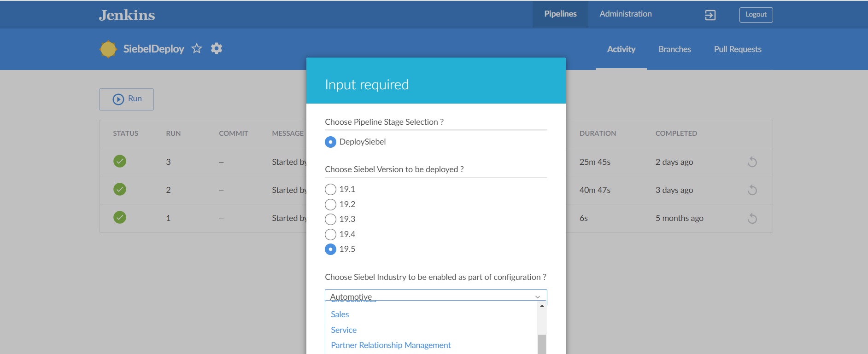Click the success status icon of run 1
868x354 pixels.
pyautogui.click(x=120, y=217)
